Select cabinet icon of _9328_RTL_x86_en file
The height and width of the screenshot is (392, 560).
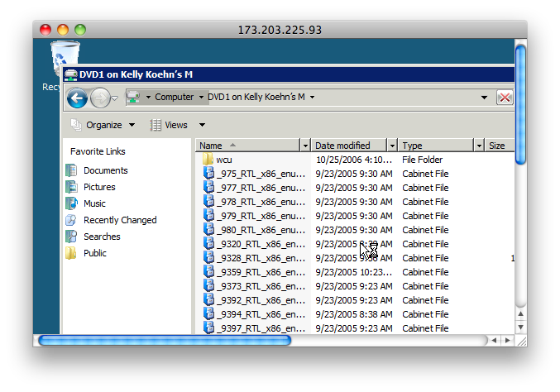(x=208, y=257)
